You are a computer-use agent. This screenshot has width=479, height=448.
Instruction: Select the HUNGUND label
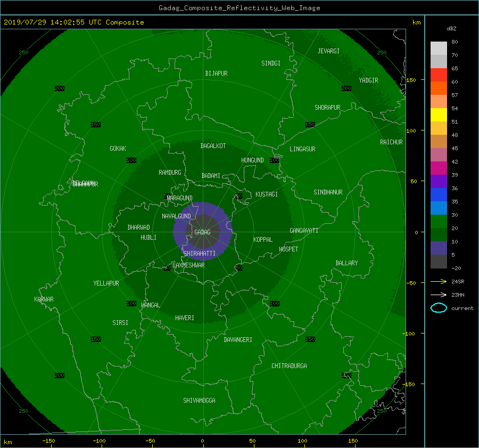pyautogui.click(x=252, y=160)
